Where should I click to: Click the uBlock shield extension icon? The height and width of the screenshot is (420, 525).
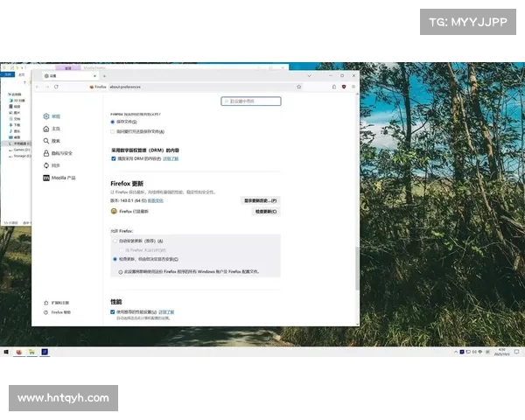click(x=344, y=87)
